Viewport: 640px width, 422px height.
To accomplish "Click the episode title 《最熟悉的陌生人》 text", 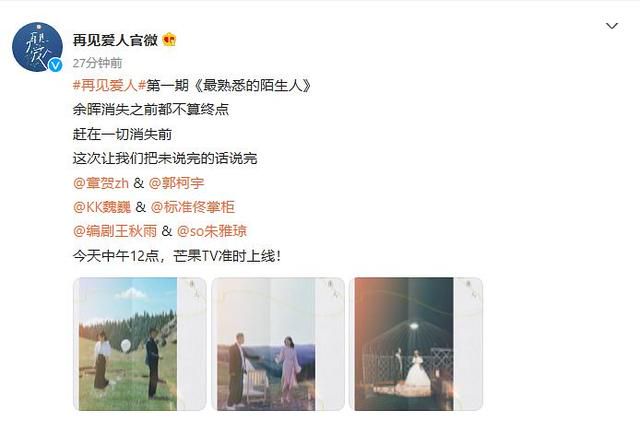I will pyautogui.click(x=252, y=85).
